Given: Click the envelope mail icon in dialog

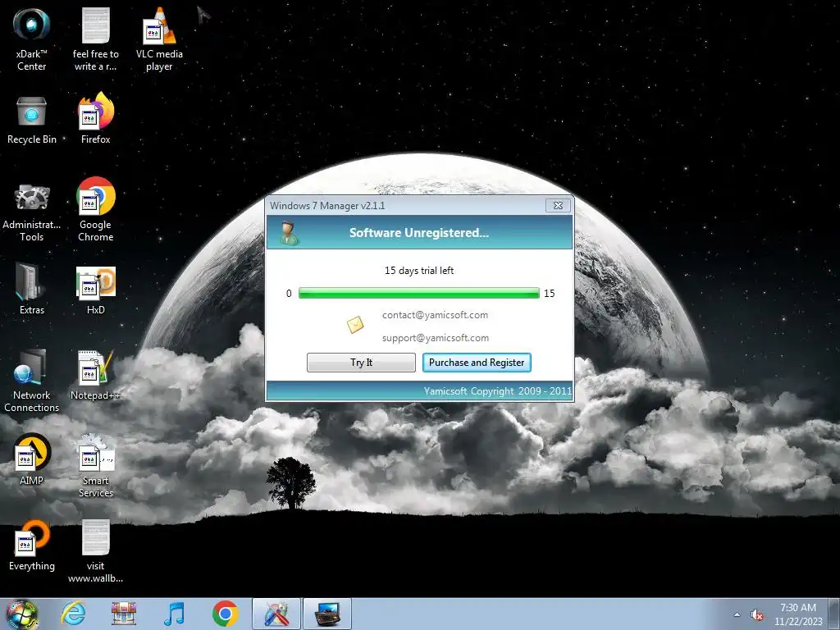Looking at the screenshot, I should pos(354,324).
